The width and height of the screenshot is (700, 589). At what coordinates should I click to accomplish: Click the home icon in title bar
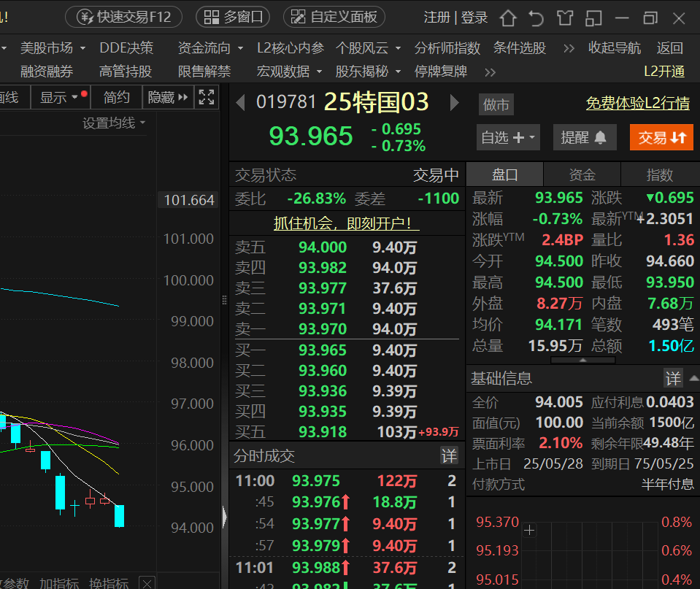[508, 18]
